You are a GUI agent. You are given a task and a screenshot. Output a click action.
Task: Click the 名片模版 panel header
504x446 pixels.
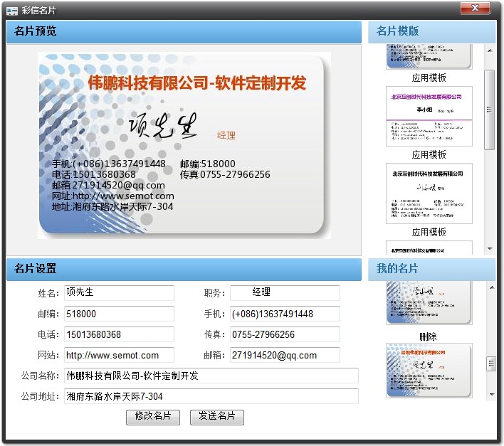[x=431, y=32]
